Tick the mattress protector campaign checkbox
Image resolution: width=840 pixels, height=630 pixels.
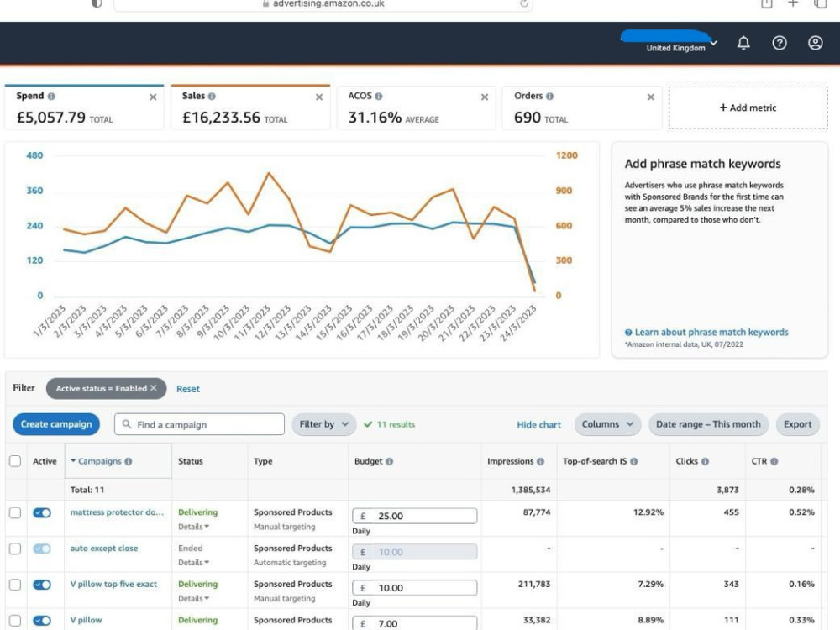tap(15, 512)
